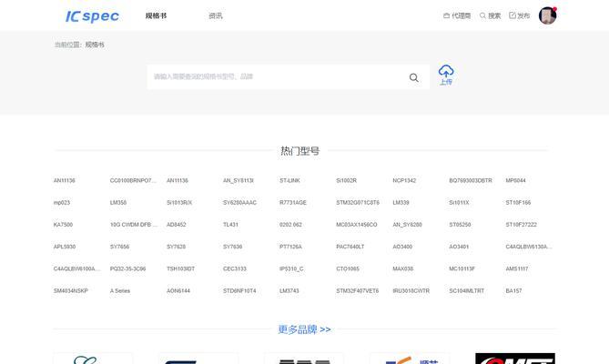Click the SC1048MLTRT model
609x364 pixels.
click(466, 291)
